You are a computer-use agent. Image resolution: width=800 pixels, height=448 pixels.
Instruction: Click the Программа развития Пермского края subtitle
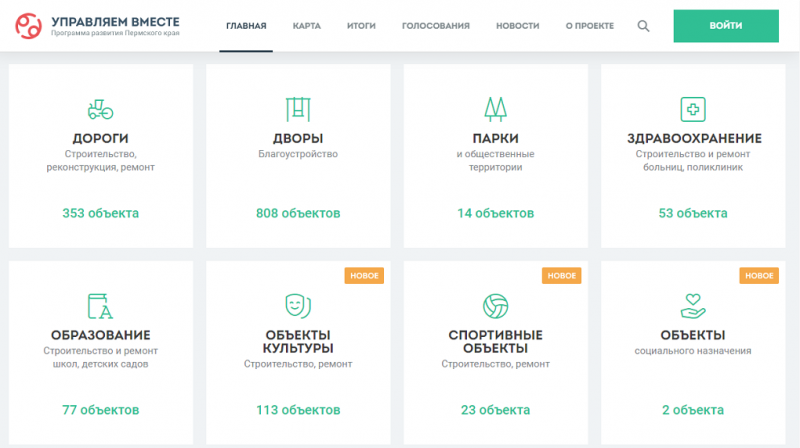pos(115,33)
